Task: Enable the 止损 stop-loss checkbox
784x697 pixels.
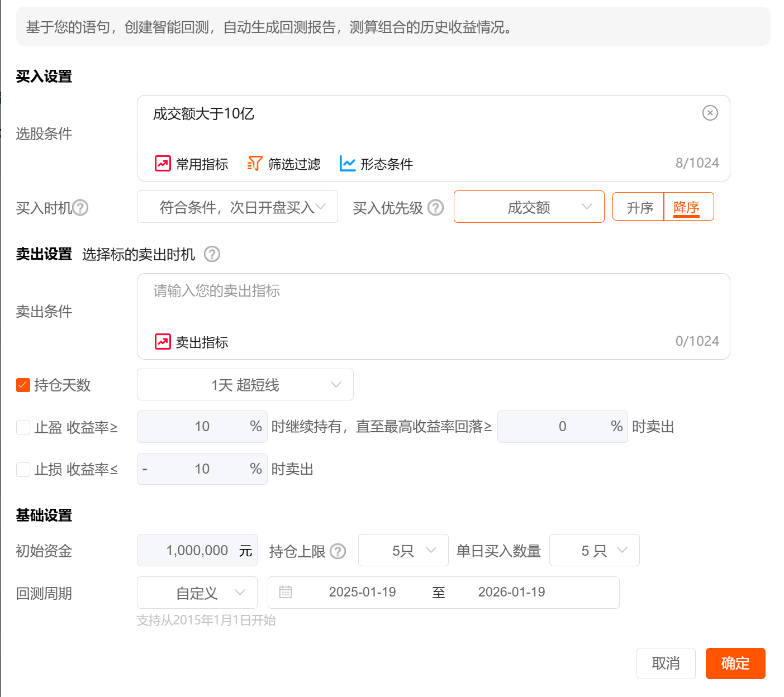Action: tap(22, 469)
